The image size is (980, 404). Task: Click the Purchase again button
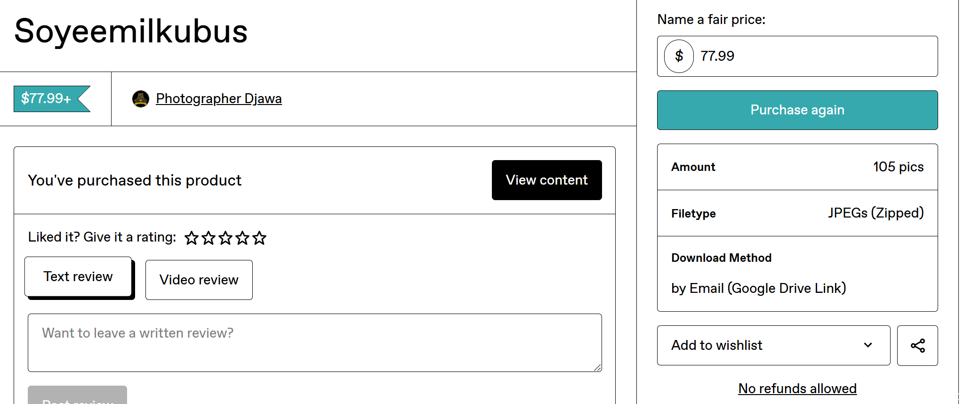pos(797,110)
